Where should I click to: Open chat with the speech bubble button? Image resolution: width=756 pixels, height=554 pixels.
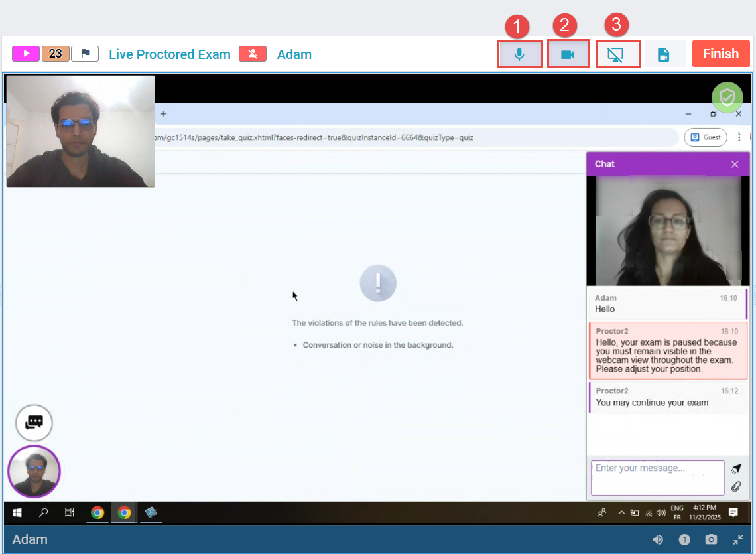[x=34, y=422]
